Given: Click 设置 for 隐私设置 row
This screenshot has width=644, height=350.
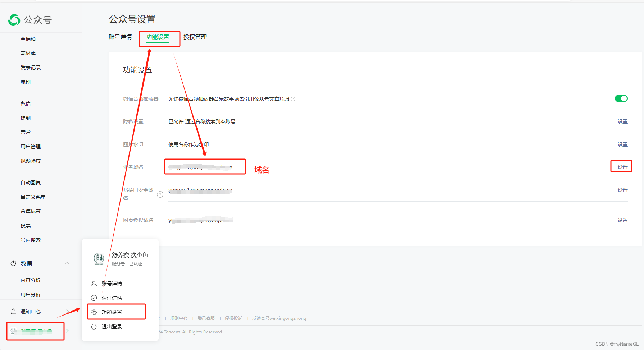Looking at the screenshot, I should click(x=623, y=121).
